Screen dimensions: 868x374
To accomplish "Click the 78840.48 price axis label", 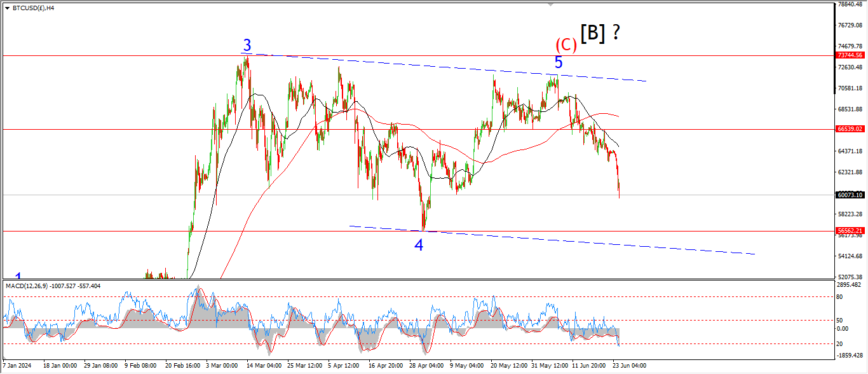I will pos(851,4).
